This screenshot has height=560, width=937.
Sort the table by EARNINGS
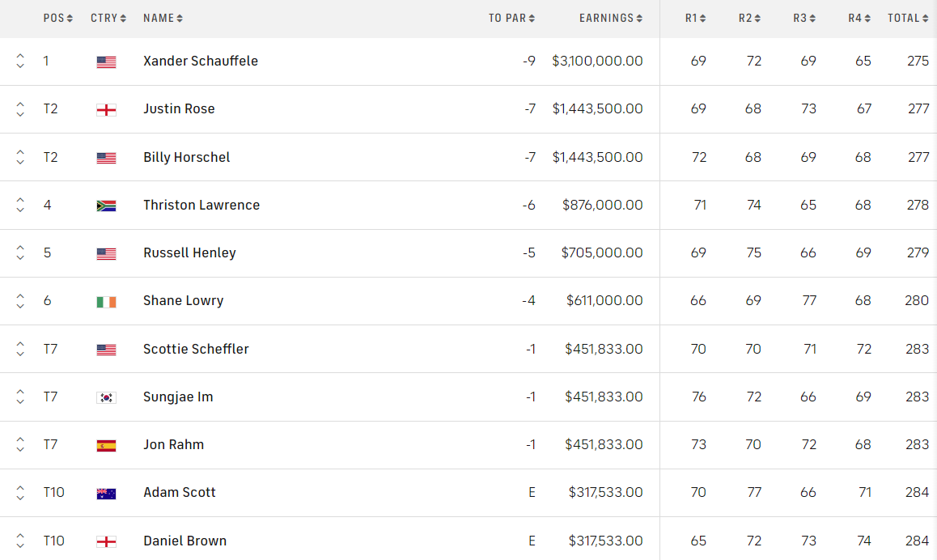click(611, 18)
